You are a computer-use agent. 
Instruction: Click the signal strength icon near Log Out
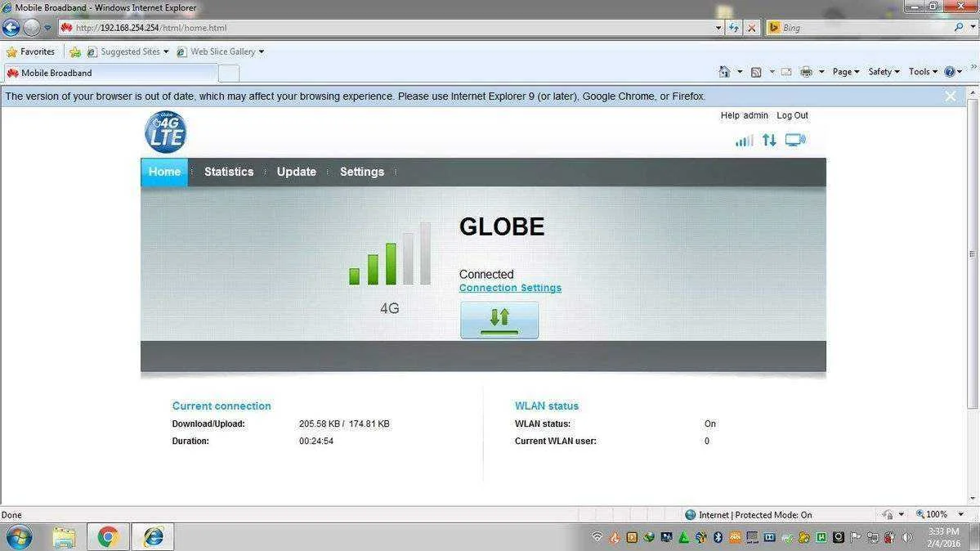pos(744,140)
